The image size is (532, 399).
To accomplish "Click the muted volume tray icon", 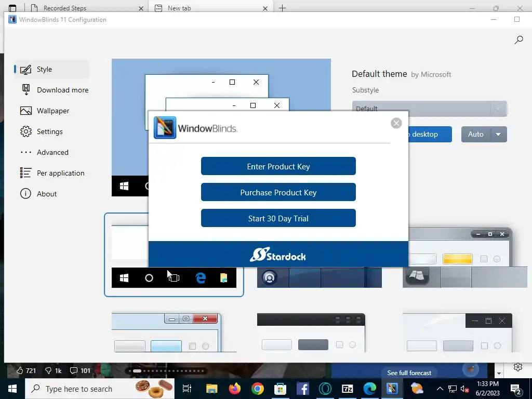I will (x=464, y=389).
